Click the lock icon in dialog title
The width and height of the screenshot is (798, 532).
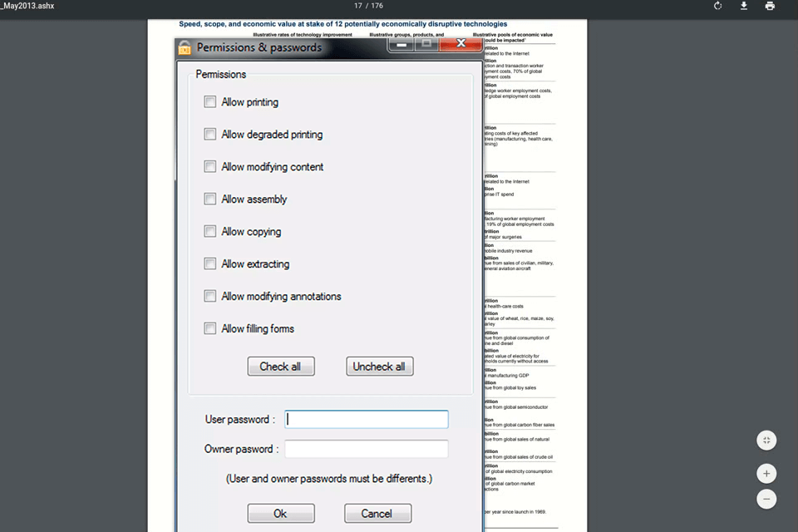click(x=185, y=47)
